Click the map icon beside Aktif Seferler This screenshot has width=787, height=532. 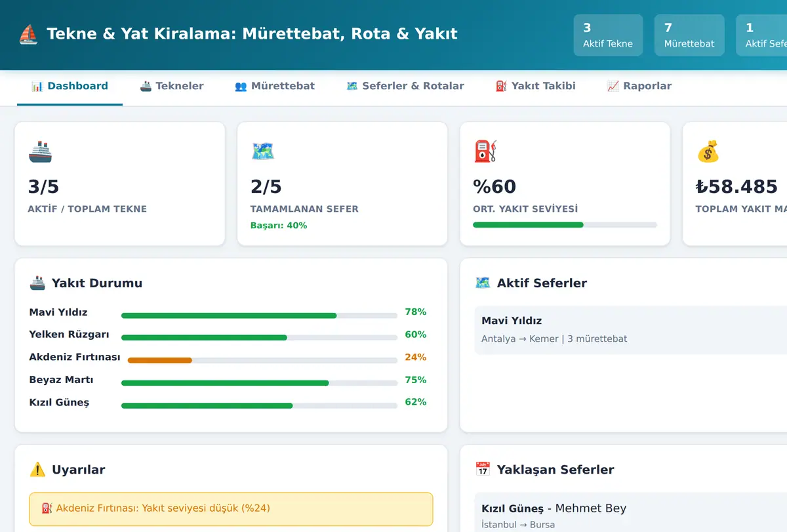[483, 283]
